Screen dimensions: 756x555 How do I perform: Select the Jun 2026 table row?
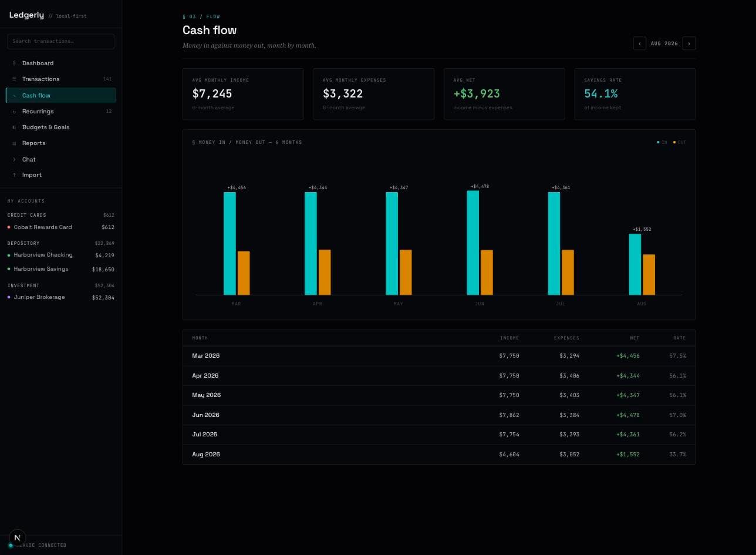pos(439,415)
